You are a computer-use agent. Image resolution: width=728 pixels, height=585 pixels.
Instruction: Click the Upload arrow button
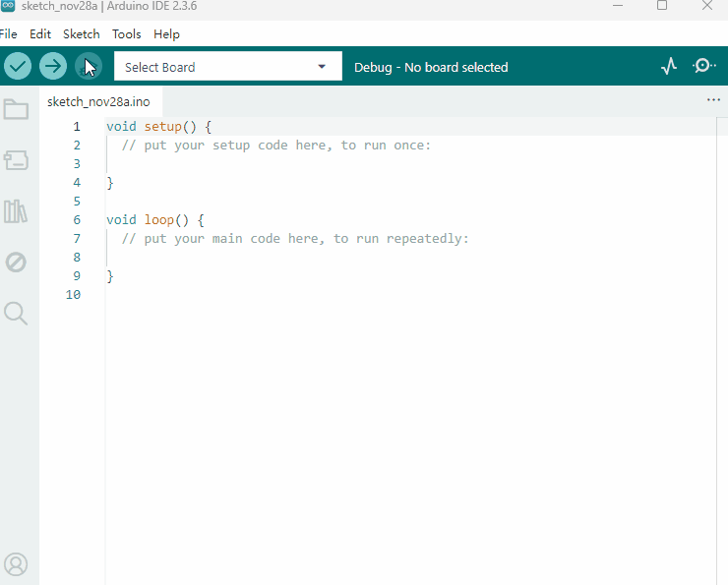tap(53, 66)
